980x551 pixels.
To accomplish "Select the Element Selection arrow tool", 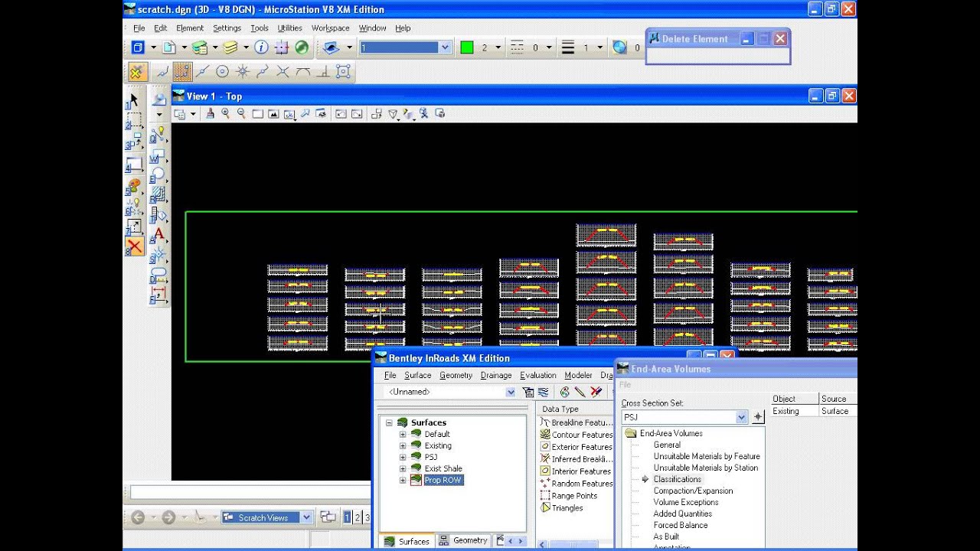I will (134, 100).
